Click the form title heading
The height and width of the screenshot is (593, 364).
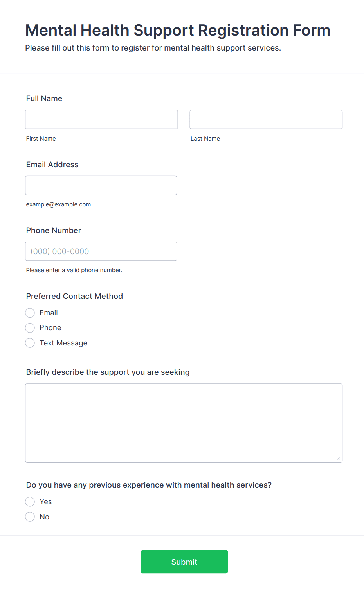coord(178,30)
